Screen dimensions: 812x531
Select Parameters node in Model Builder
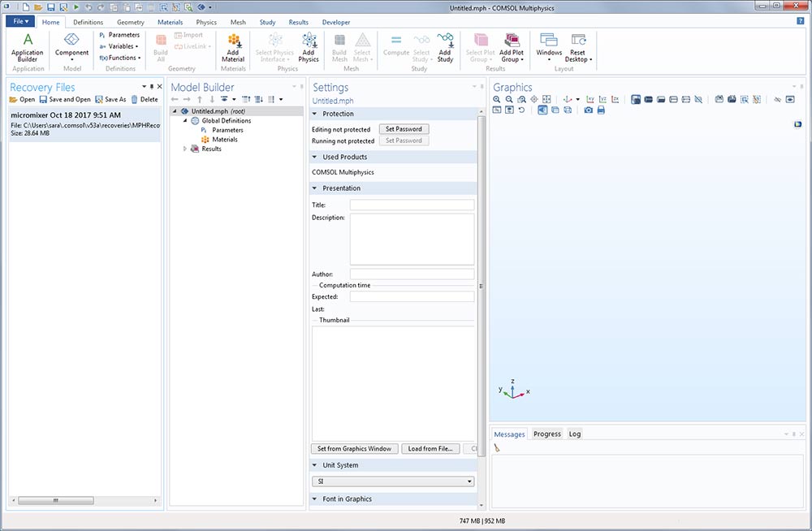[227, 130]
